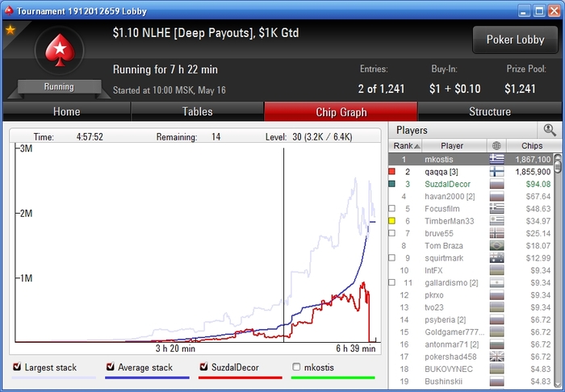Tick the checkbox beside Focusfilm

tap(392, 208)
